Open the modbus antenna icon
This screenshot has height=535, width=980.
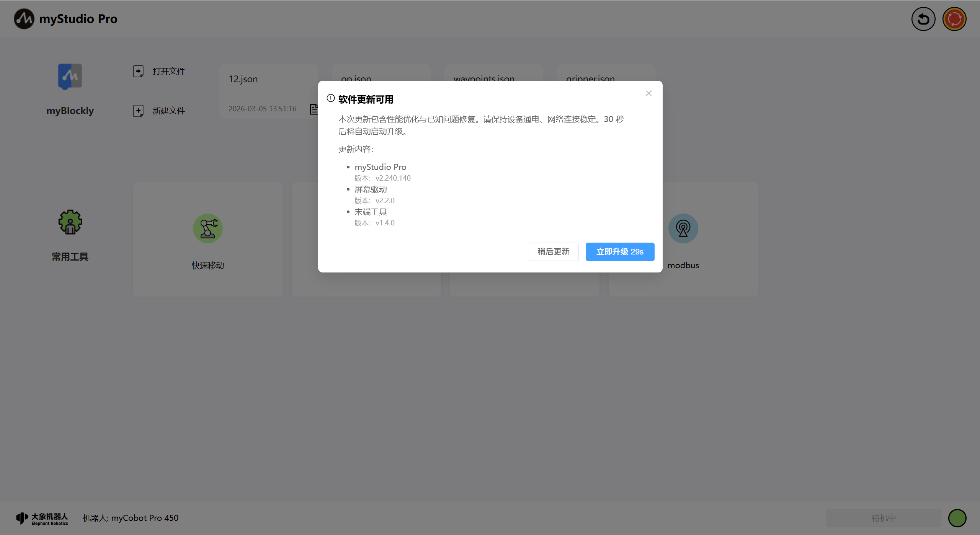pyautogui.click(x=683, y=228)
